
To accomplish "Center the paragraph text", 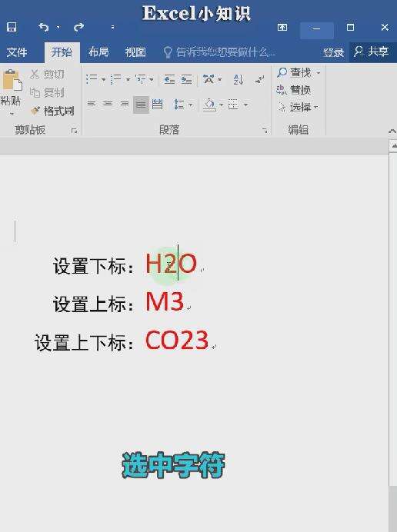I will coord(108,104).
